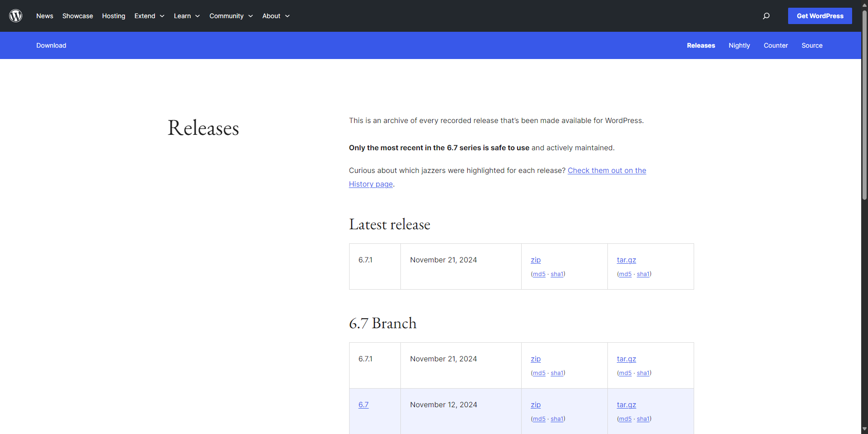Click the scrollbar up arrow
Viewport: 868px width, 434px height.
864,5
